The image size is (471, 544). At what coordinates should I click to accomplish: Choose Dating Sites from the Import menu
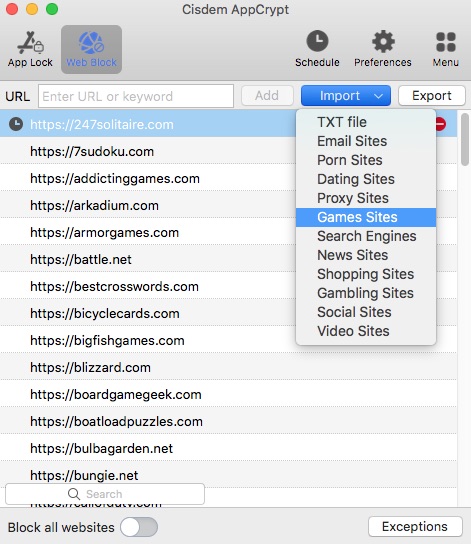(366, 179)
